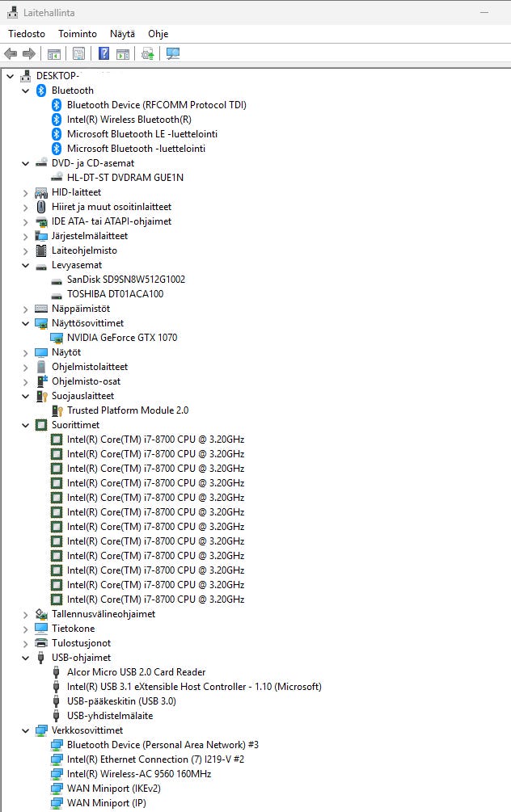Select Alcor Micro USB 2.0 Card Reader
The image size is (511, 812).
137,671
